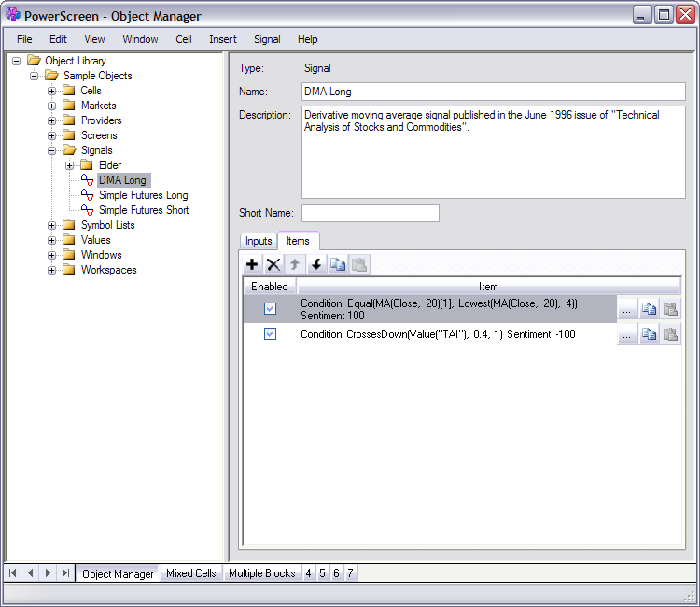Click the move item down arrow
Image resolution: width=700 pixels, height=607 pixels.
click(x=316, y=265)
